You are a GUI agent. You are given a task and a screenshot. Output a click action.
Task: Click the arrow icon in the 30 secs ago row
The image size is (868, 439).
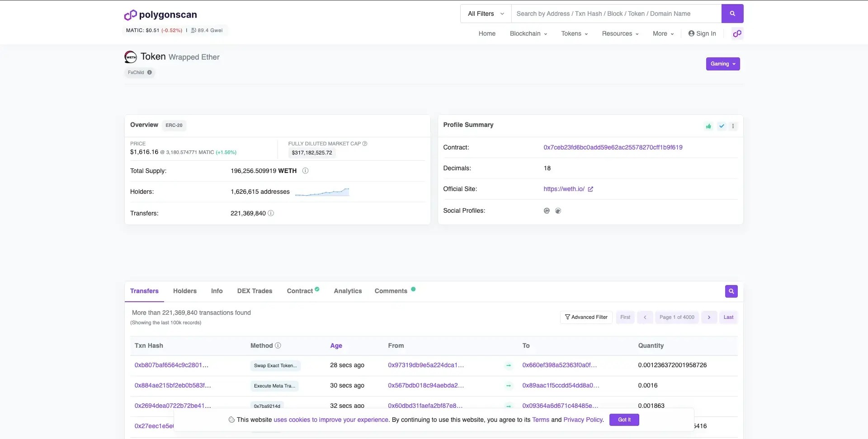pyautogui.click(x=509, y=386)
